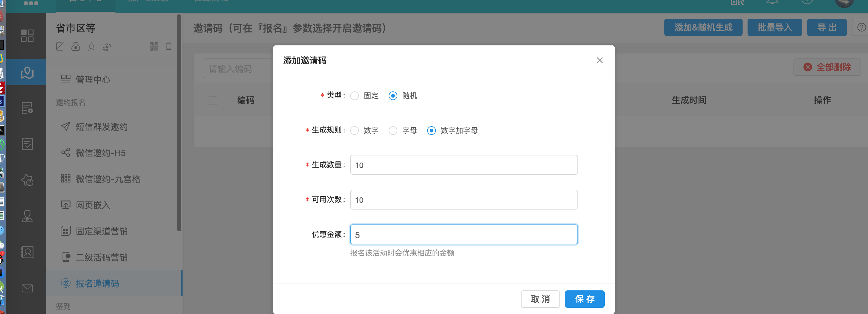Click the 省市区等 activity title

click(75, 28)
